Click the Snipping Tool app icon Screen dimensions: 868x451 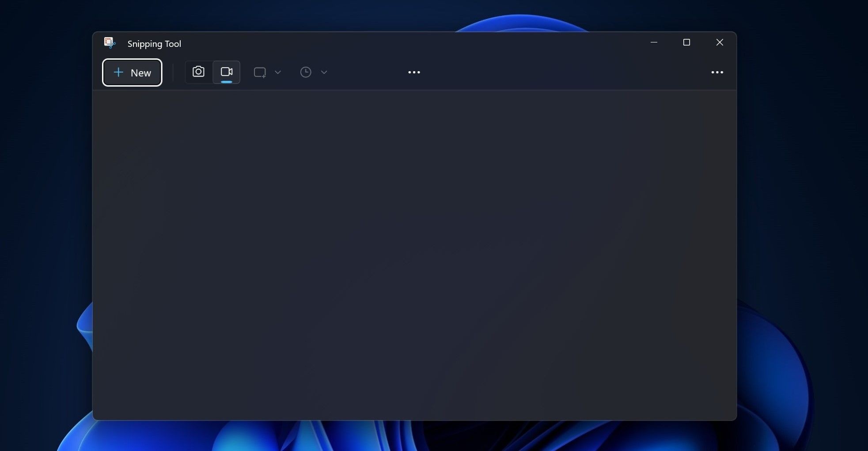point(110,43)
